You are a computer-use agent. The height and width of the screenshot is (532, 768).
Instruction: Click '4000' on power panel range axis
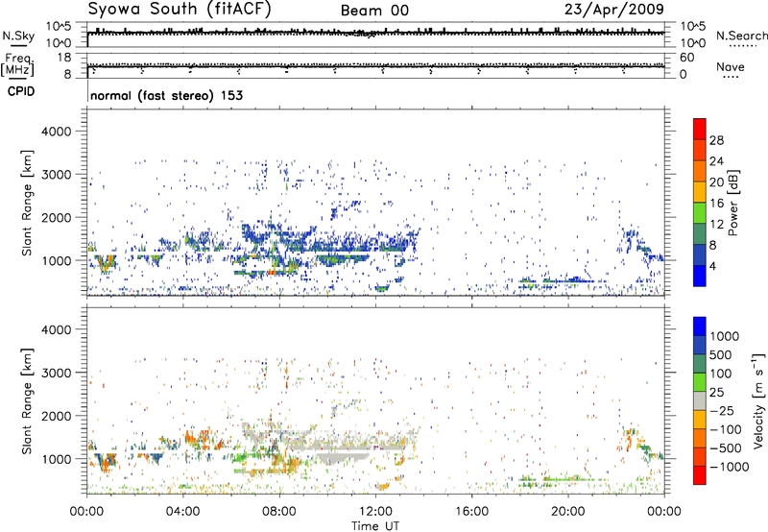point(56,132)
